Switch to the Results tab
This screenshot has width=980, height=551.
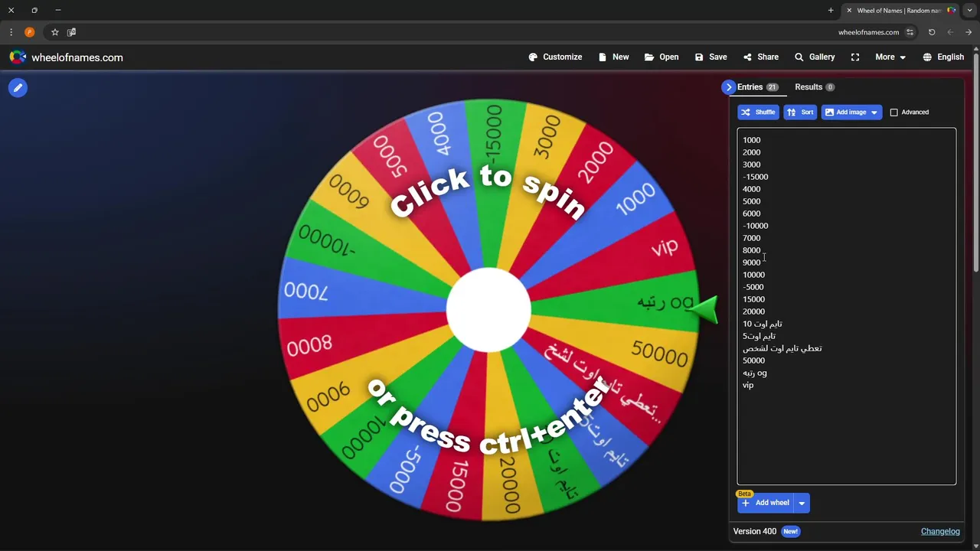pos(815,87)
